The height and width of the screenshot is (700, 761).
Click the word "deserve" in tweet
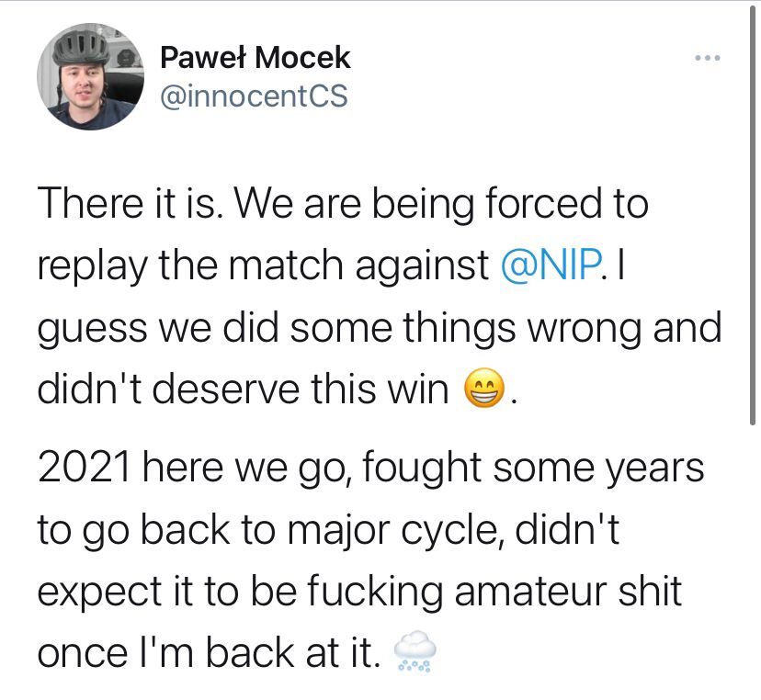[228, 390]
